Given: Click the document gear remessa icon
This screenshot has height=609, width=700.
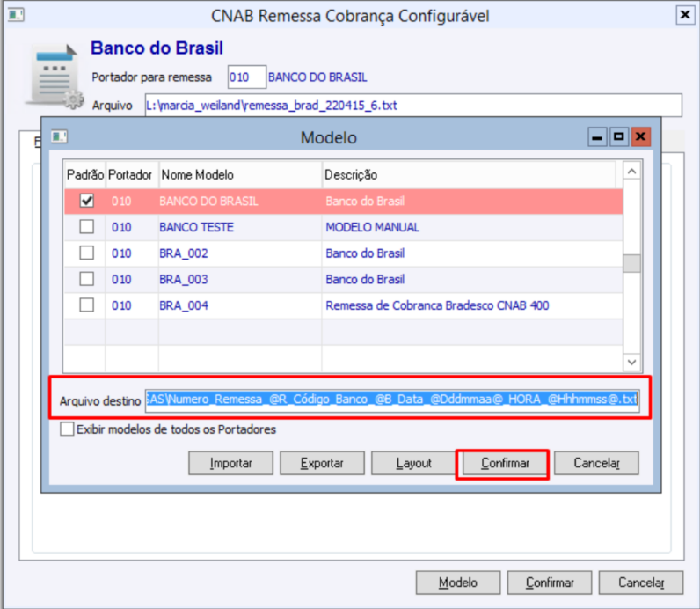Looking at the screenshot, I should [x=55, y=77].
